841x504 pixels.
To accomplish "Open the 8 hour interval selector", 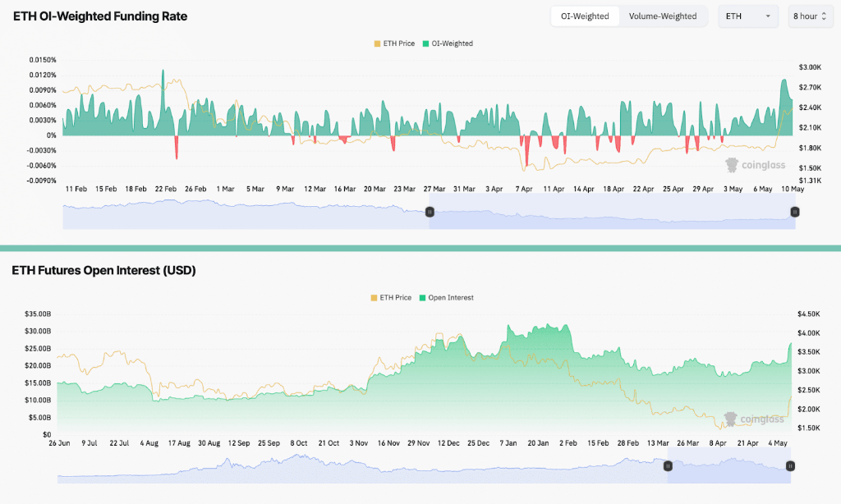I will tap(810, 16).
